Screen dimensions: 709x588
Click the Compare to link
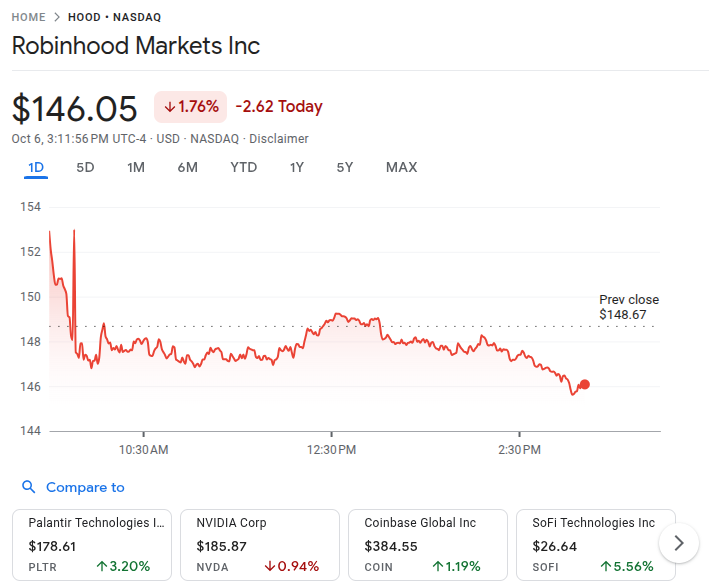tap(85, 487)
